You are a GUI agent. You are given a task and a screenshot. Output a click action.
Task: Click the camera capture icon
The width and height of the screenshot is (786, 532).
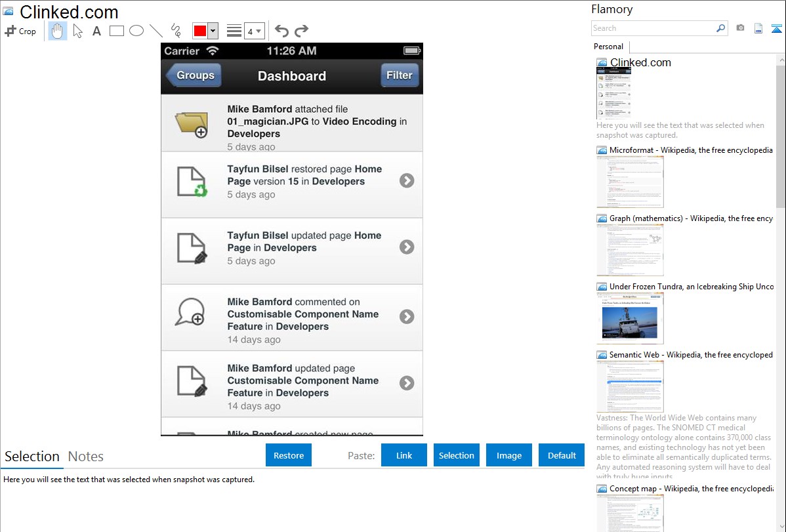(740, 28)
